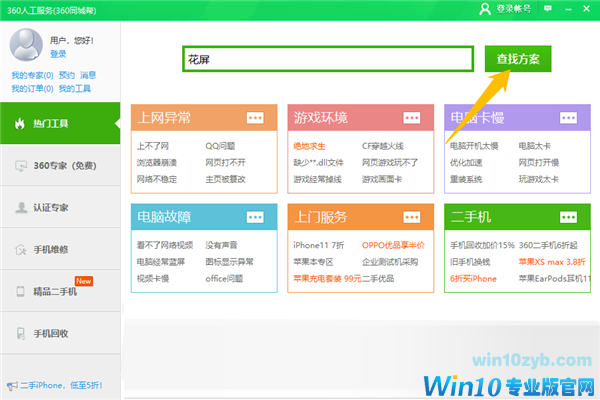Expand more options on 上网异常 card
Screen dimensions: 600x400
[255, 118]
